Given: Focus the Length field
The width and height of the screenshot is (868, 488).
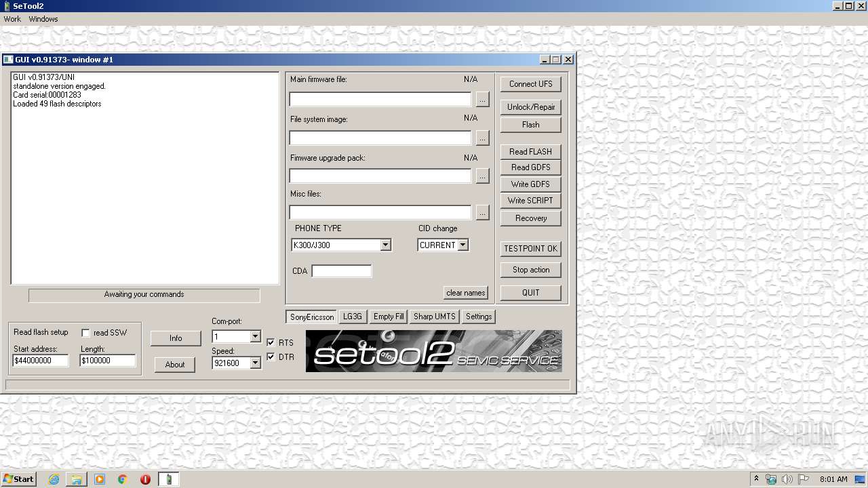Looking at the screenshot, I should tap(108, 361).
